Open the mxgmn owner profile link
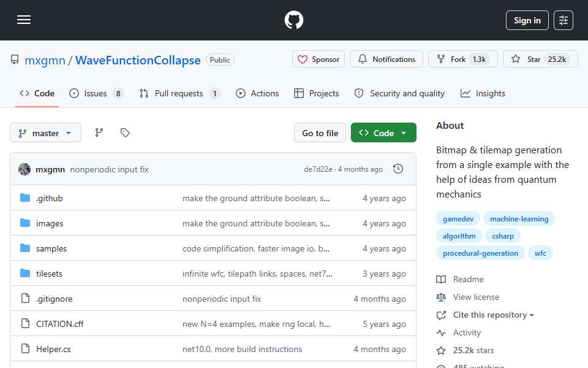The width and height of the screenshot is (588, 368). point(45,60)
